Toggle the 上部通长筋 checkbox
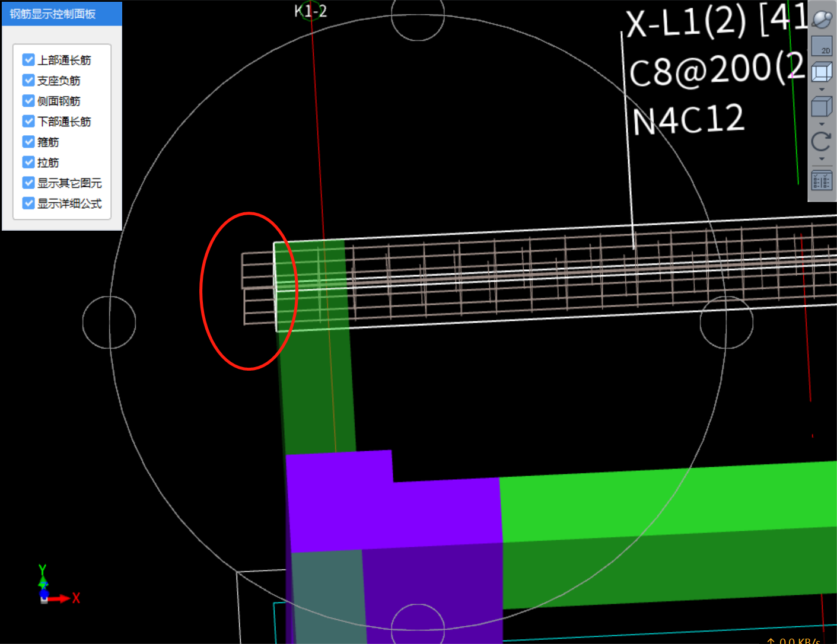This screenshot has width=837, height=644. tap(28, 60)
